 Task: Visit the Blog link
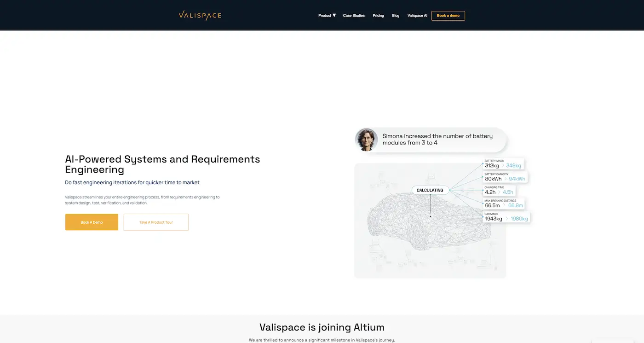pyautogui.click(x=396, y=16)
